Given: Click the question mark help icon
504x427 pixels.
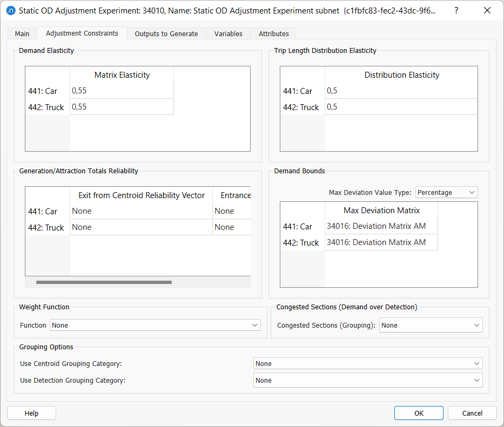Looking at the screenshot, I should (x=456, y=10).
